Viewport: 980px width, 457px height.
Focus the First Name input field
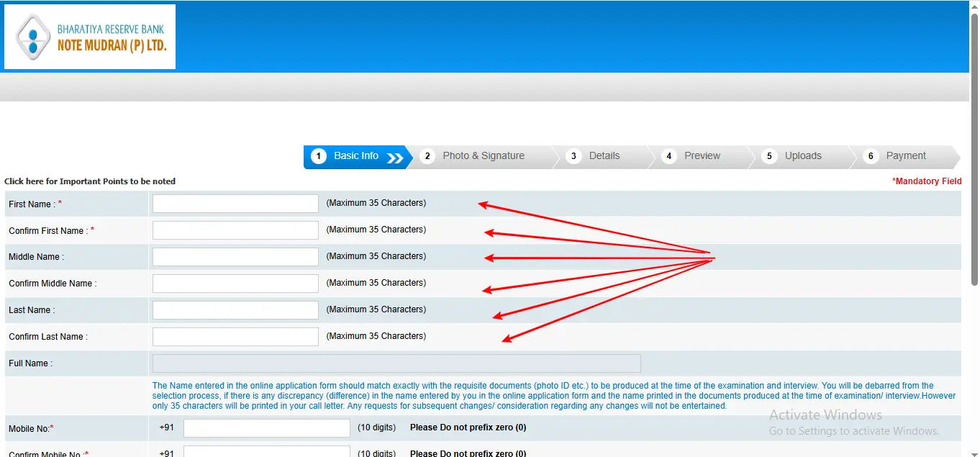[235, 204]
